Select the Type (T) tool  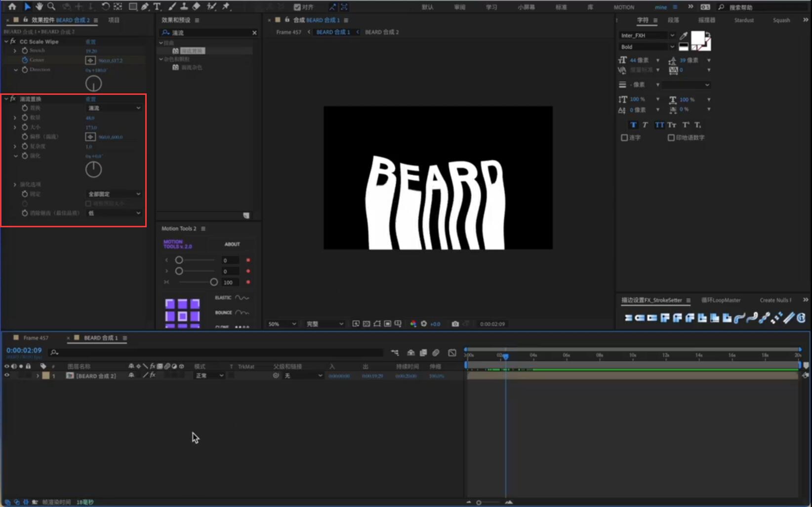tap(157, 7)
